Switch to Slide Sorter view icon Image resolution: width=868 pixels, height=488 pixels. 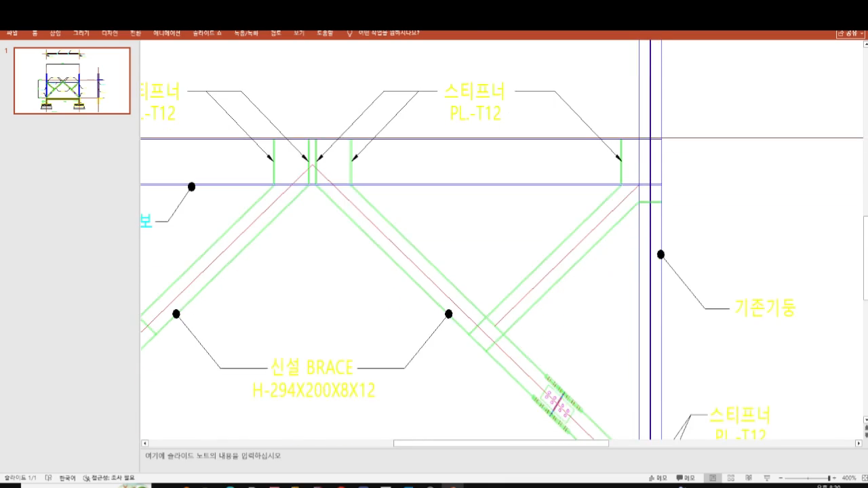731,479
